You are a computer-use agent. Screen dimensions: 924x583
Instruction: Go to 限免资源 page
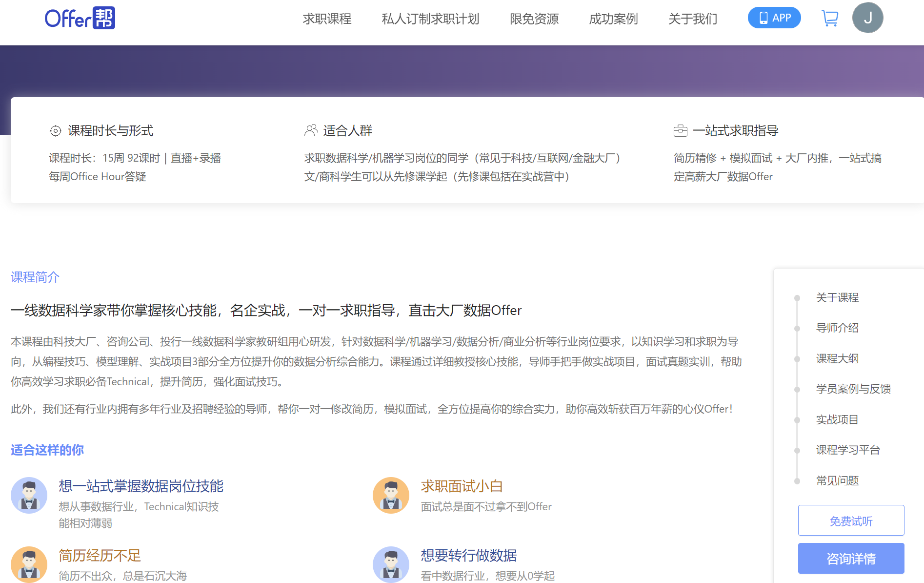click(x=534, y=19)
